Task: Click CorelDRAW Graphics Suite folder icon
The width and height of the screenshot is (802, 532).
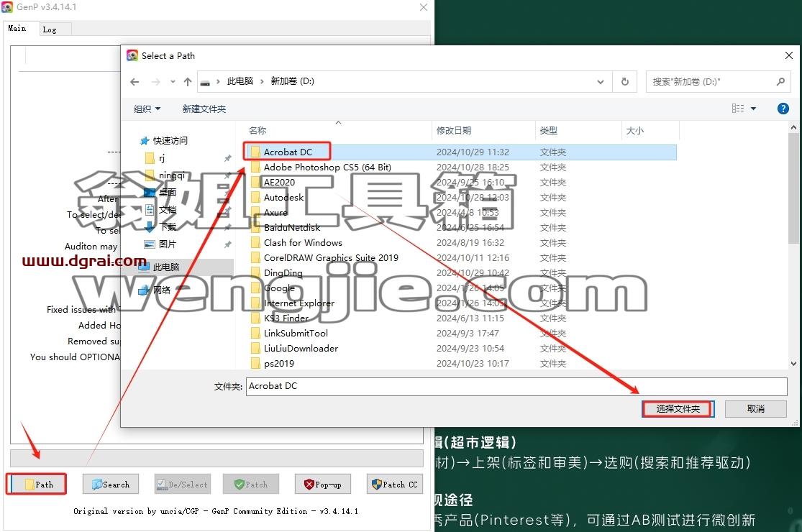Action: (255, 257)
